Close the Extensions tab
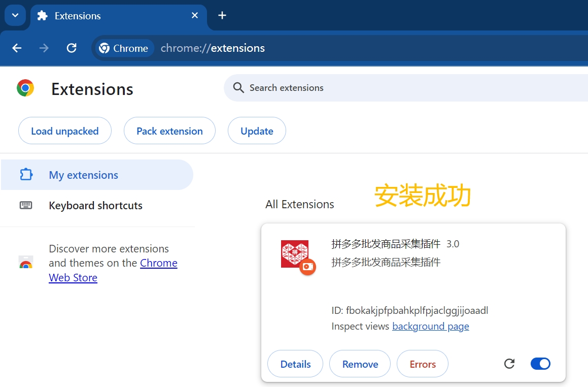Viewport: 588px width, 387px height. [195, 15]
